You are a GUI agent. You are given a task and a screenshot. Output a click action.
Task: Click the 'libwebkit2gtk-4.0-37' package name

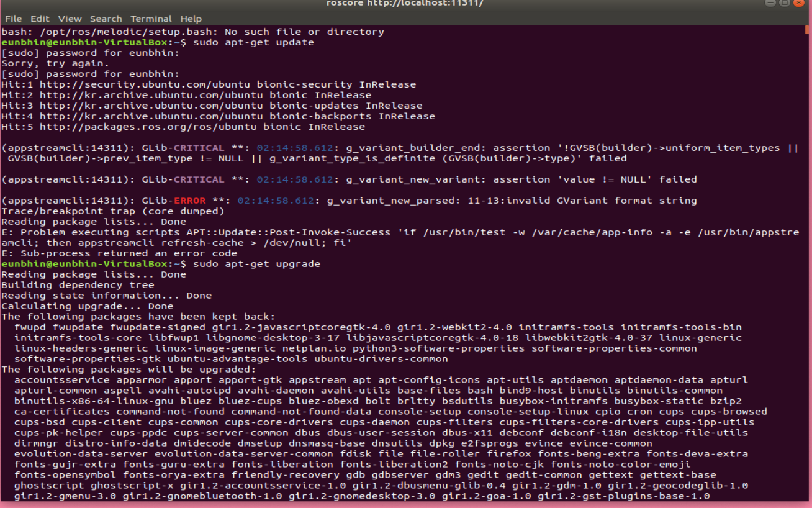(589, 338)
